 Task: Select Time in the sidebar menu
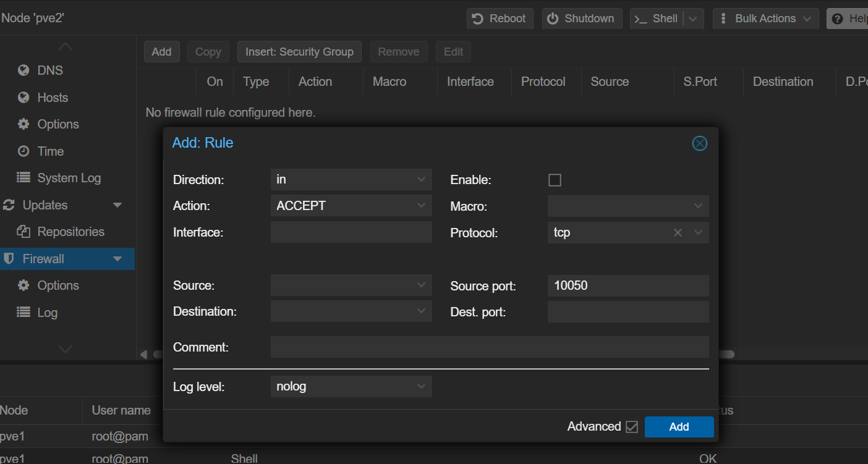click(50, 151)
